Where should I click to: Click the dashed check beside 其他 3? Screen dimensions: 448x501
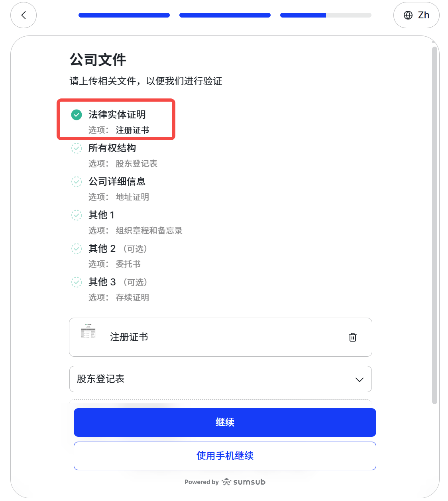pos(77,282)
